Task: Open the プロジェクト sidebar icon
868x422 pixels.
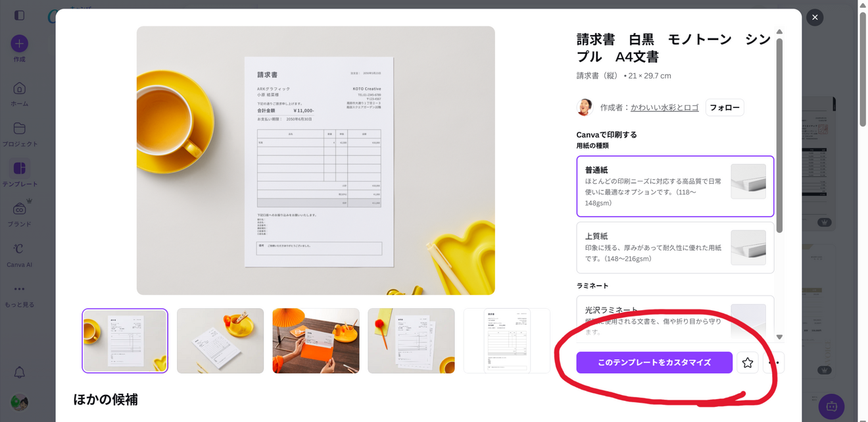Action: (x=18, y=129)
